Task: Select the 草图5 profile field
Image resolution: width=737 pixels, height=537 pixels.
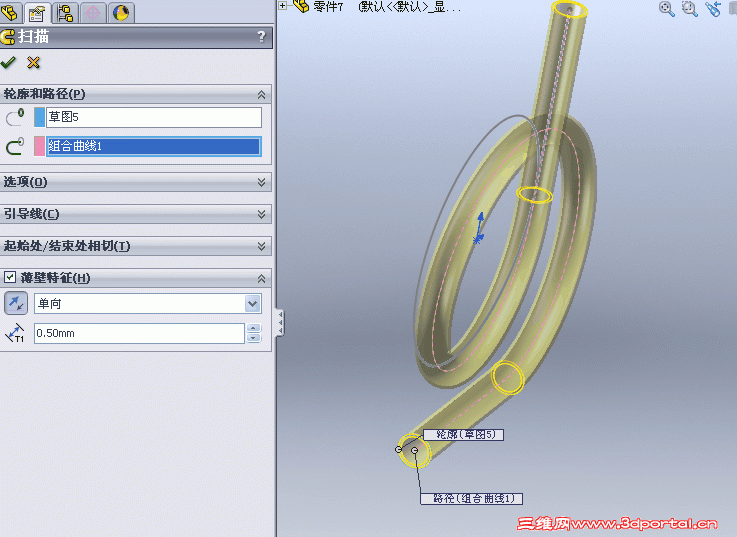Action: pos(154,117)
